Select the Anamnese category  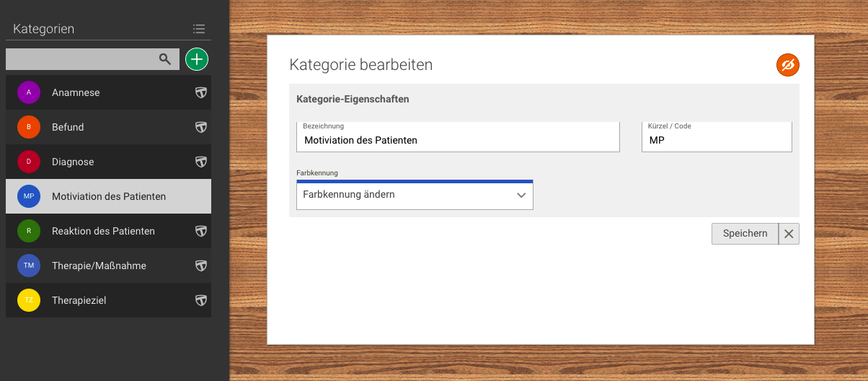[x=108, y=92]
